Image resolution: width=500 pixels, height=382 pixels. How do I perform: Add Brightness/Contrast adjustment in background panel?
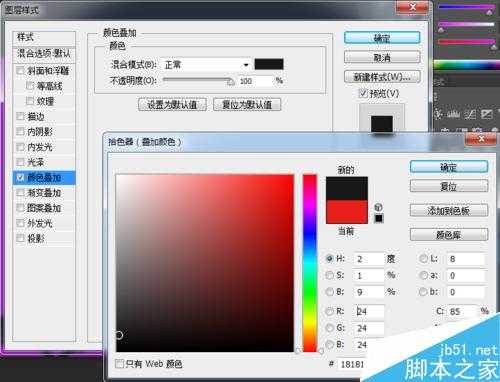pyautogui.click(x=439, y=115)
